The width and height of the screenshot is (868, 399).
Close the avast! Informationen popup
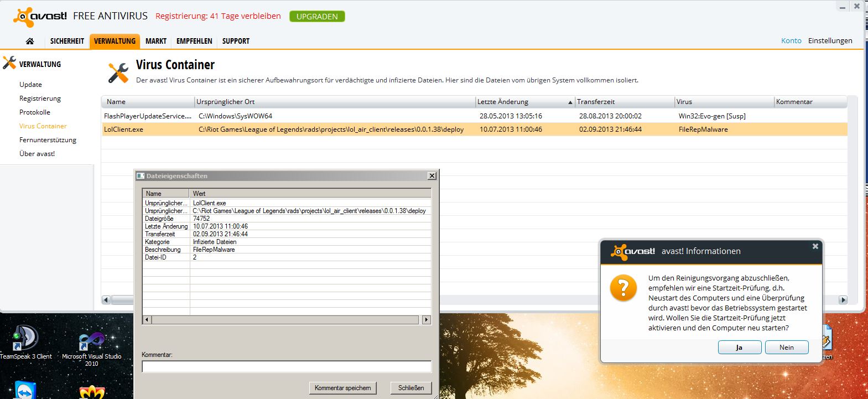815,246
